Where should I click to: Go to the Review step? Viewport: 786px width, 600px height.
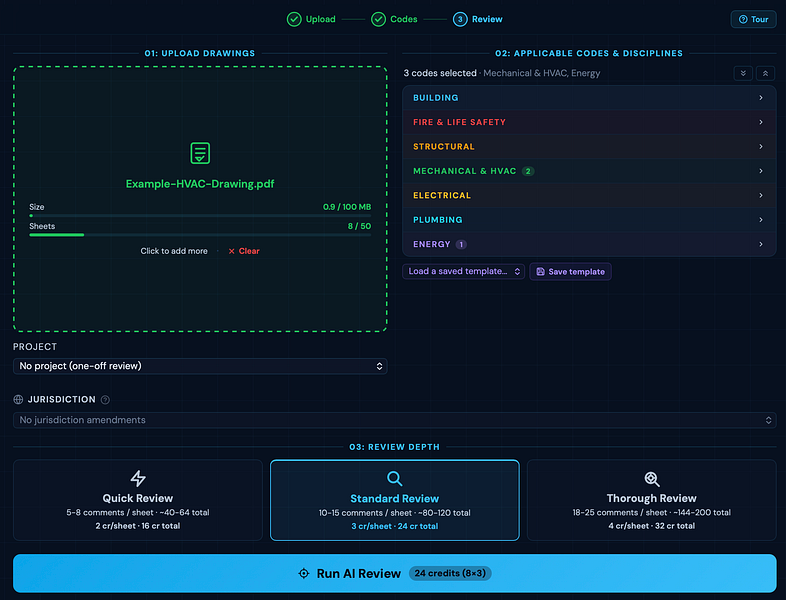coord(478,19)
